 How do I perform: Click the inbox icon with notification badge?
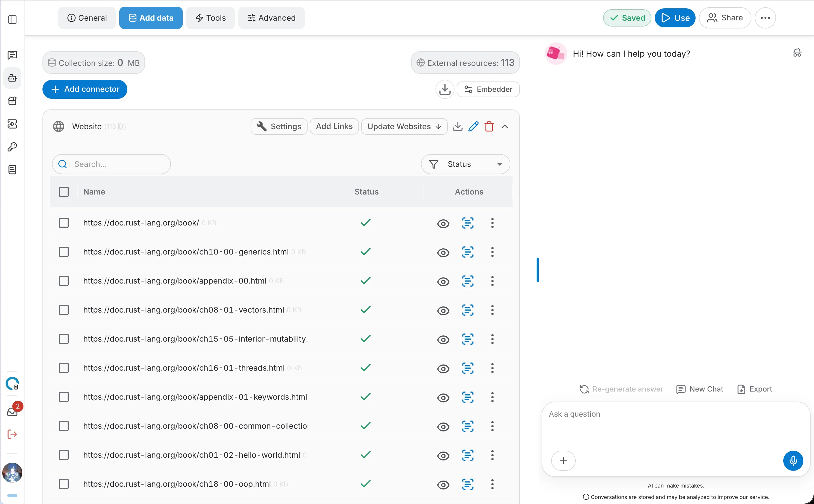(12, 412)
